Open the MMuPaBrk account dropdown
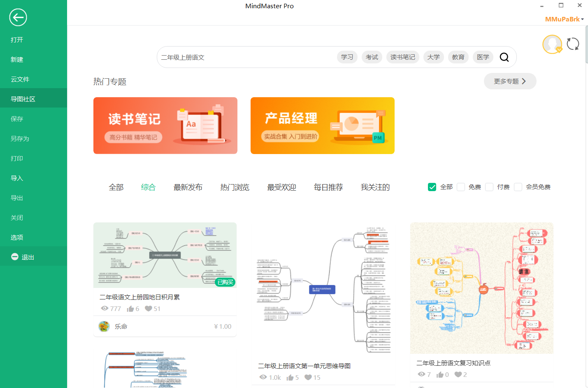 pos(564,19)
